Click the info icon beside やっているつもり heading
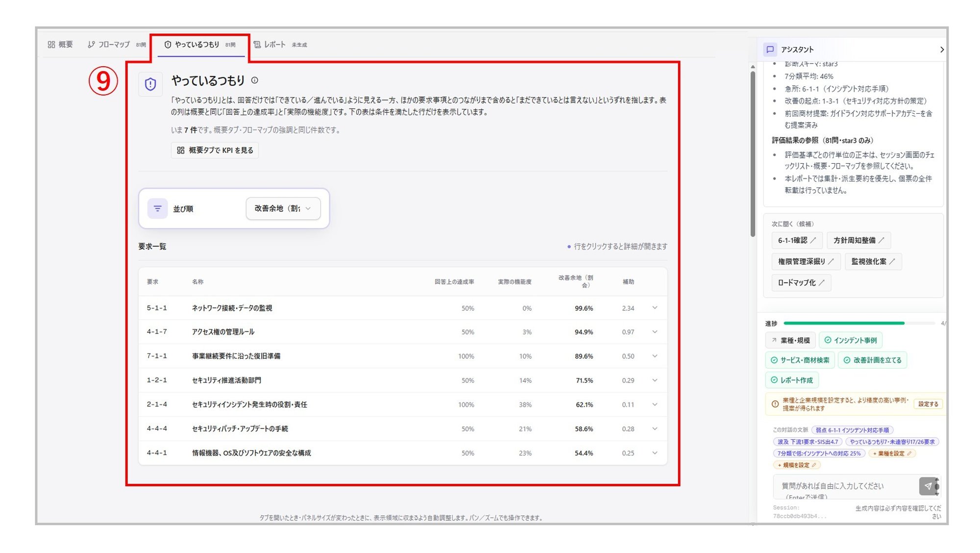Image resolution: width=980 pixels, height=553 pixels. coord(255,80)
